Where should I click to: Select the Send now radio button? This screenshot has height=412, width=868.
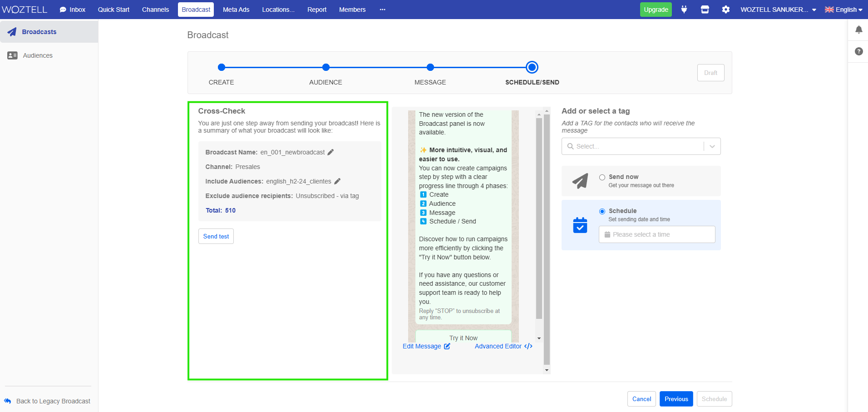[602, 178]
